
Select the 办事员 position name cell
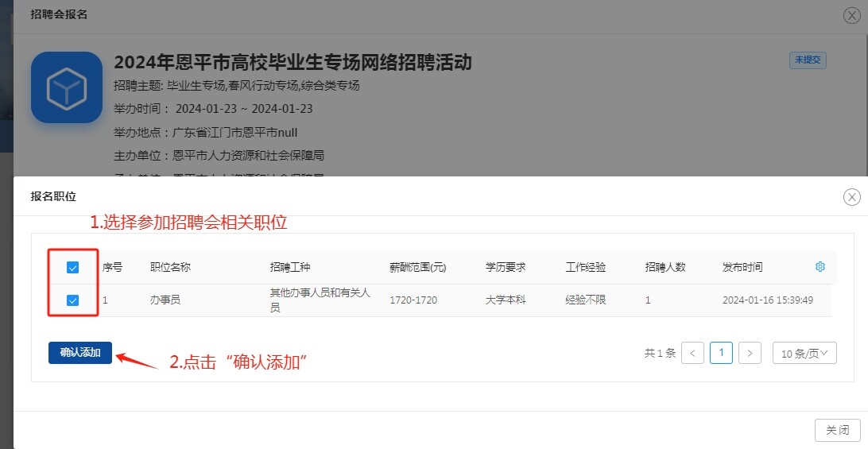coord(165,300)
